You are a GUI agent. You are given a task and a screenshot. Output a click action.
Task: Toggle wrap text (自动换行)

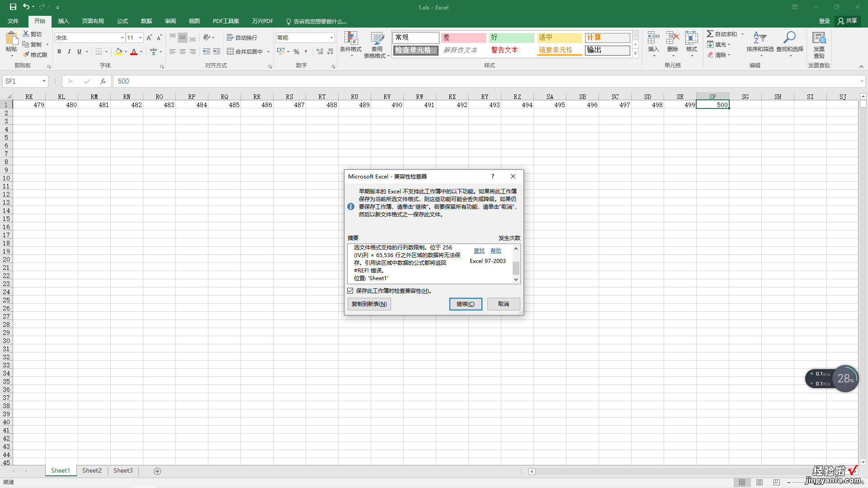click(242, 38)
